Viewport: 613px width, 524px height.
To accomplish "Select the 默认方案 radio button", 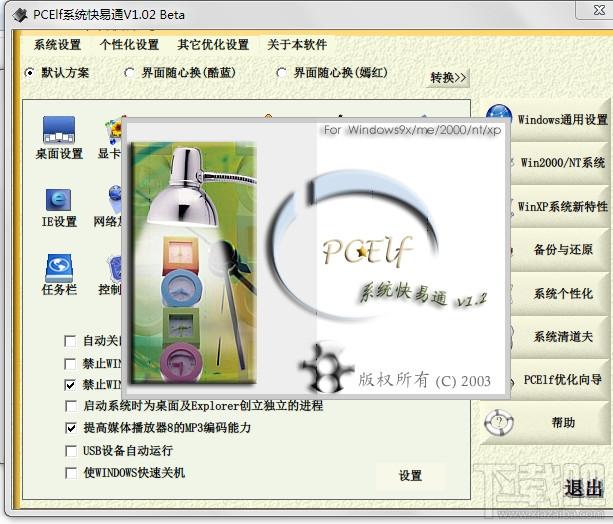I will [29, 73].
